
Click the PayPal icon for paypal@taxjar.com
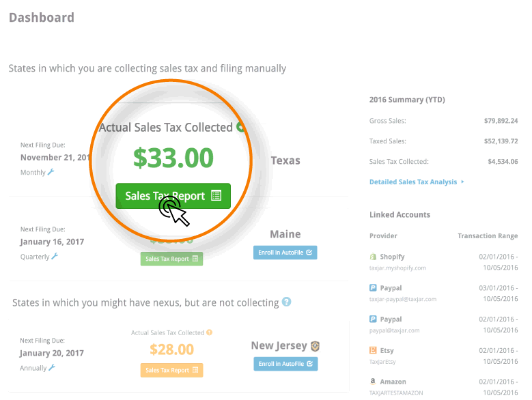coord(373,319)
